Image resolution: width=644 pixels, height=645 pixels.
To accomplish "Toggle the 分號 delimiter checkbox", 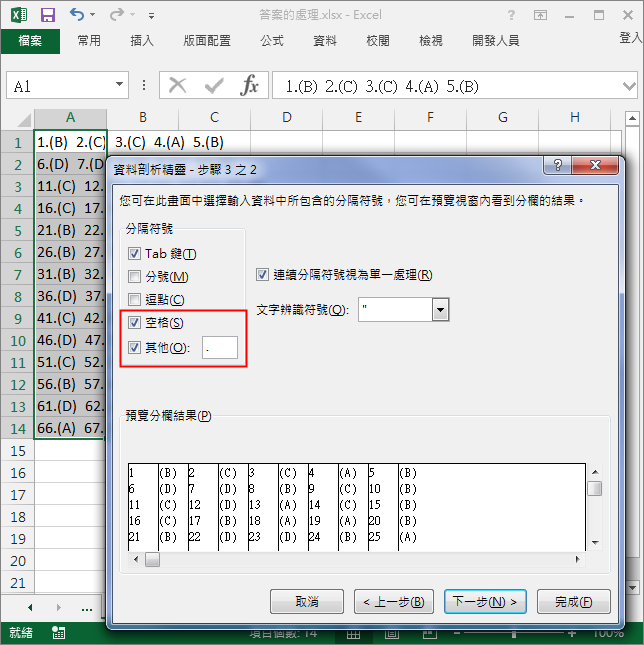I will coord(134,276).
